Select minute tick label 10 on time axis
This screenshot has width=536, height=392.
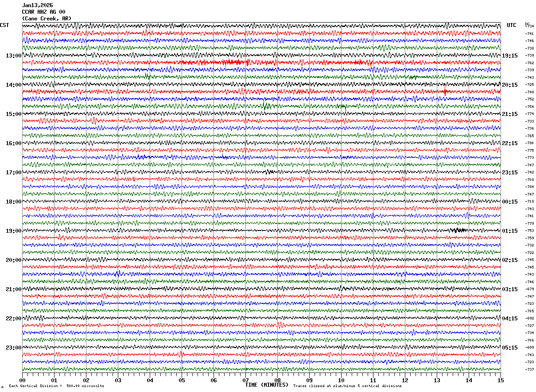(x=341, y=380)
